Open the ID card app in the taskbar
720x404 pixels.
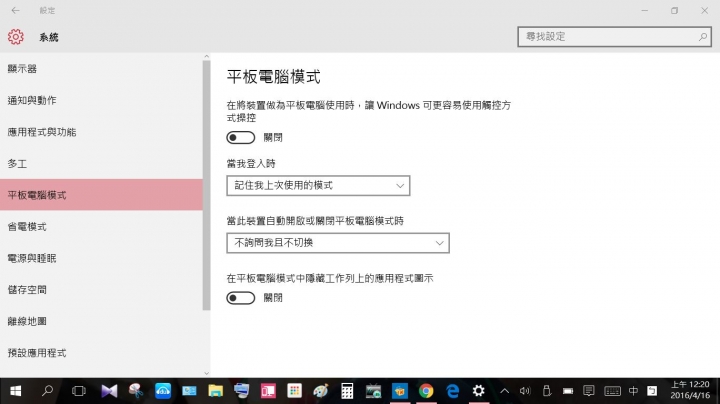[x=189, y=391]
